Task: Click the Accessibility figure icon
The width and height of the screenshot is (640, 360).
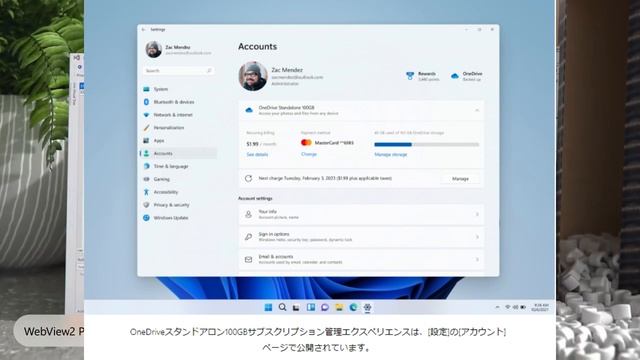Action: (x=146, y=192)
